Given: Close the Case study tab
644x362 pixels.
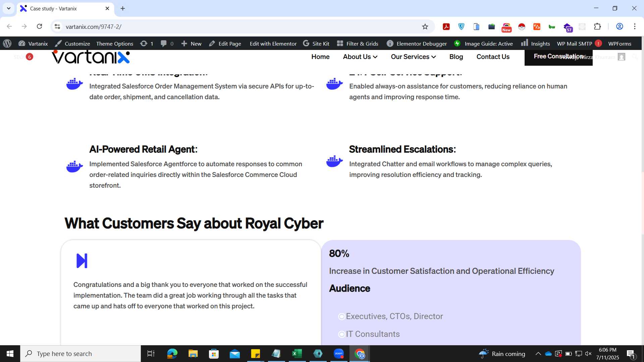Looking at the screenshot, I should (107, 8).
